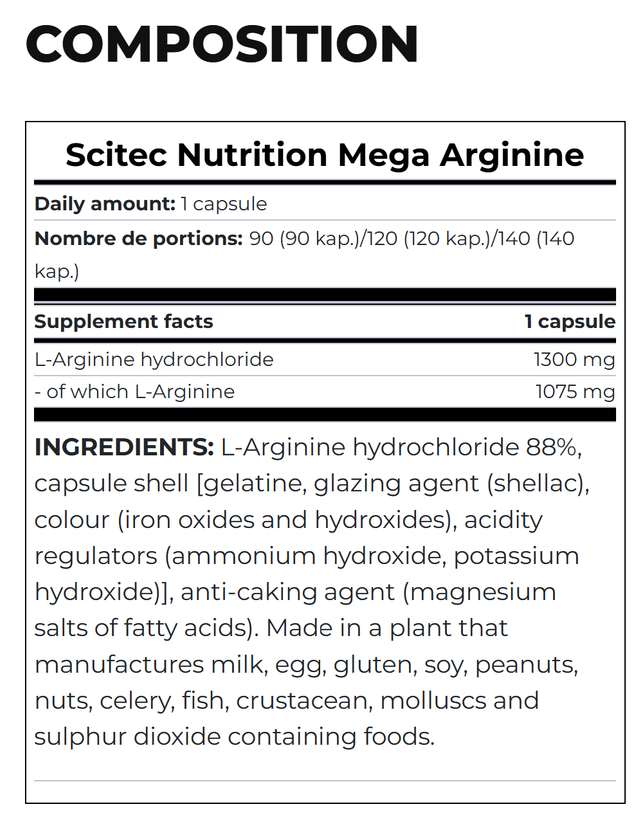Select the Nombre de portions label
This screenshot has width=643, height=820.
click(x=139, y=238)
